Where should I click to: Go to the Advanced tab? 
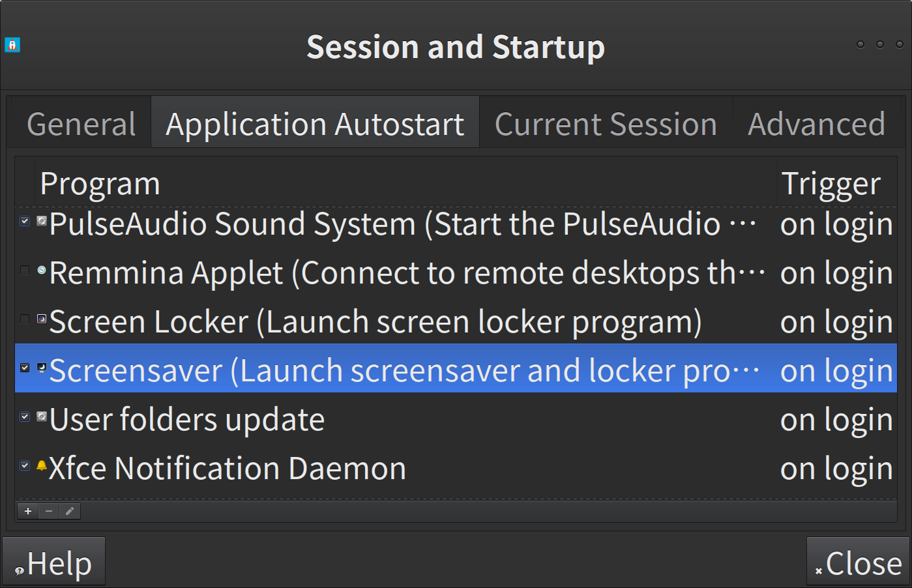pos(816,124)
